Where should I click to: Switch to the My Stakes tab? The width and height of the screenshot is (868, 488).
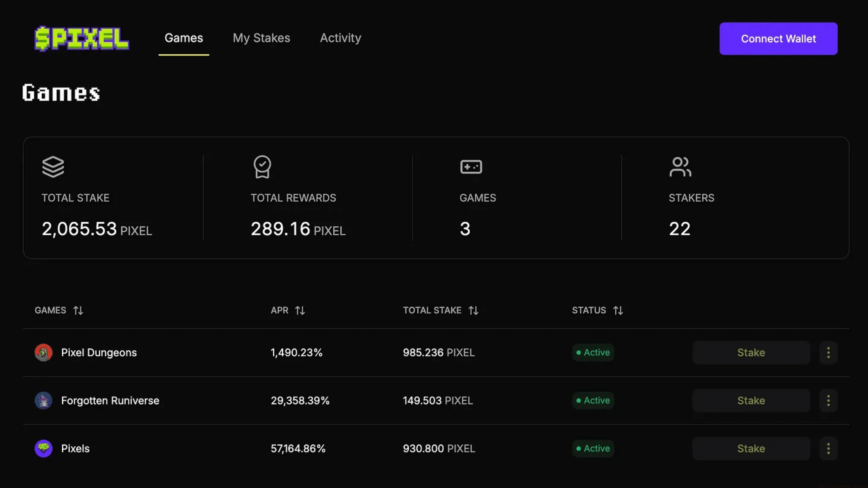pos(261,38)
